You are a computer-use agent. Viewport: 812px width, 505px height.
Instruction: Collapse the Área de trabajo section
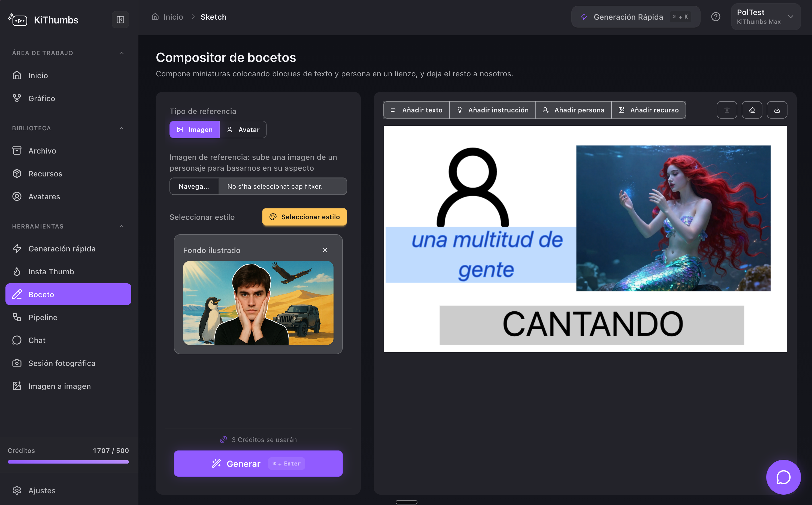coord(122,53)
